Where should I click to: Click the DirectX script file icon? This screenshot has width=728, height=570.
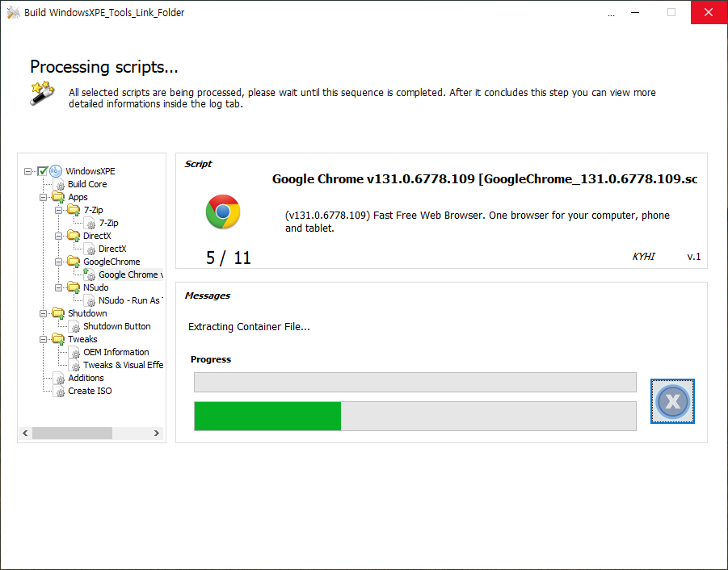click(x=90, y=249)
